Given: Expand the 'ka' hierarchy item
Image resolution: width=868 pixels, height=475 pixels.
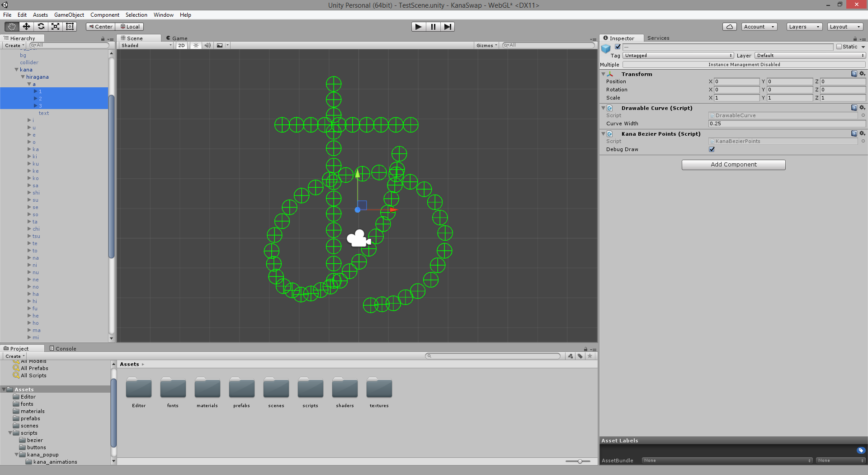Looking at the screenshot, I should pyautogui.click(x=29, y=149).
